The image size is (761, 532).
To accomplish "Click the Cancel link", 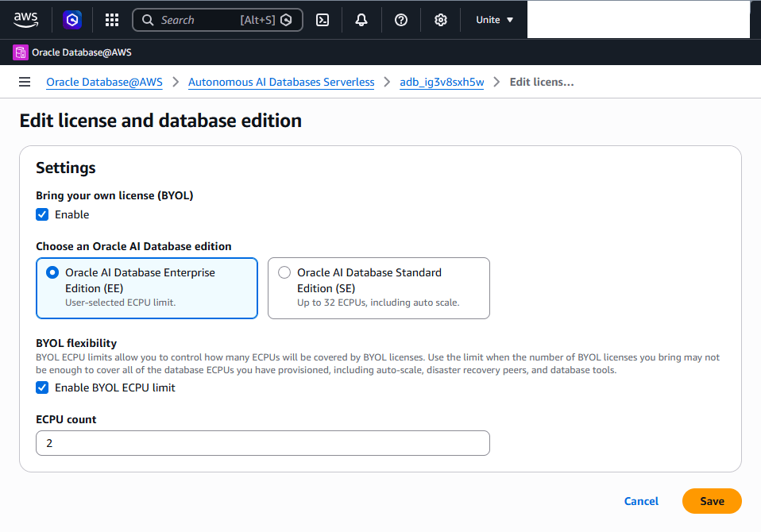I will 641,501.
